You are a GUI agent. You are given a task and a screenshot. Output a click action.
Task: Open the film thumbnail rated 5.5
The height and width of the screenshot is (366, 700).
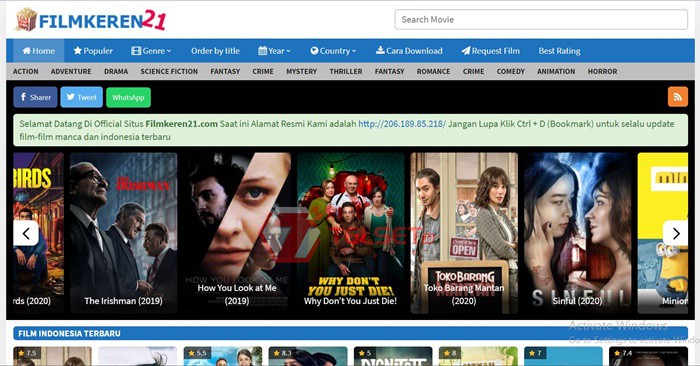point(223,356)
